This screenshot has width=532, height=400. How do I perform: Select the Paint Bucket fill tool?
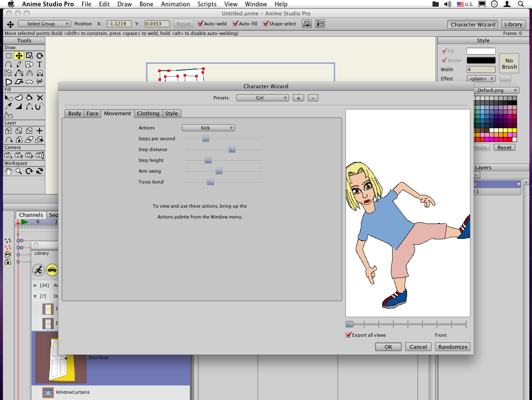point(29,98)
